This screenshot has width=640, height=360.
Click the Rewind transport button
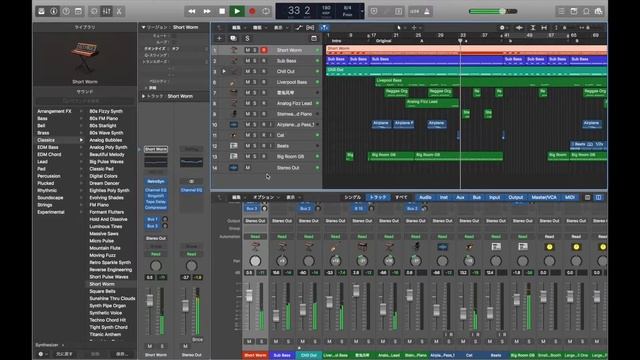192,11
